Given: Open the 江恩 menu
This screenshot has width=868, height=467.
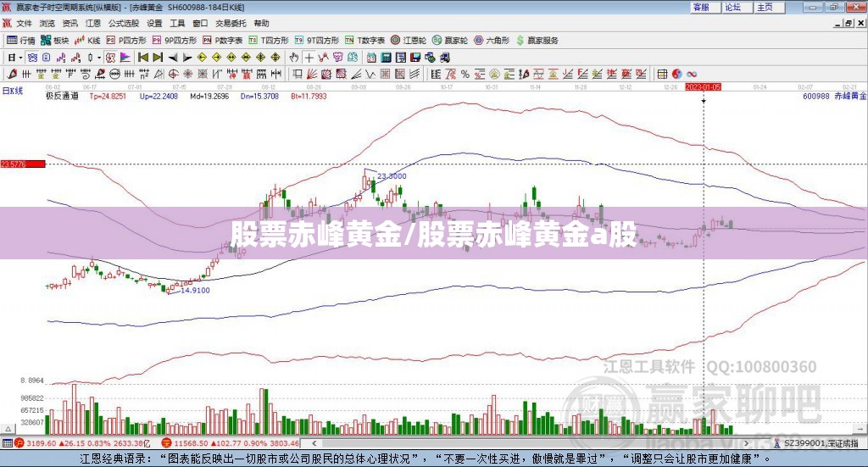Looking at the screenshot, I should 93,23.
